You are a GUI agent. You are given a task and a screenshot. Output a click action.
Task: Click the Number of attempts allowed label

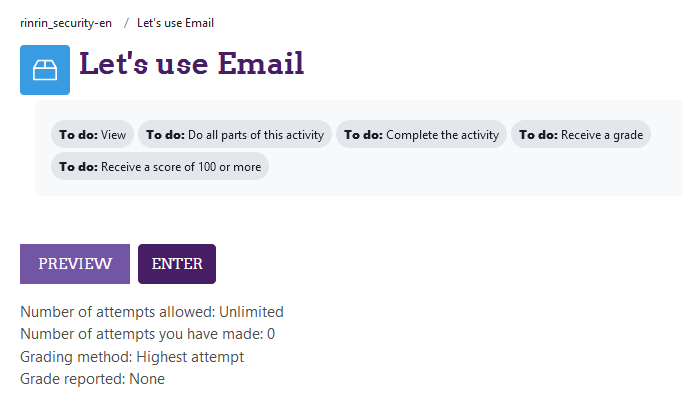coord(118,312)
